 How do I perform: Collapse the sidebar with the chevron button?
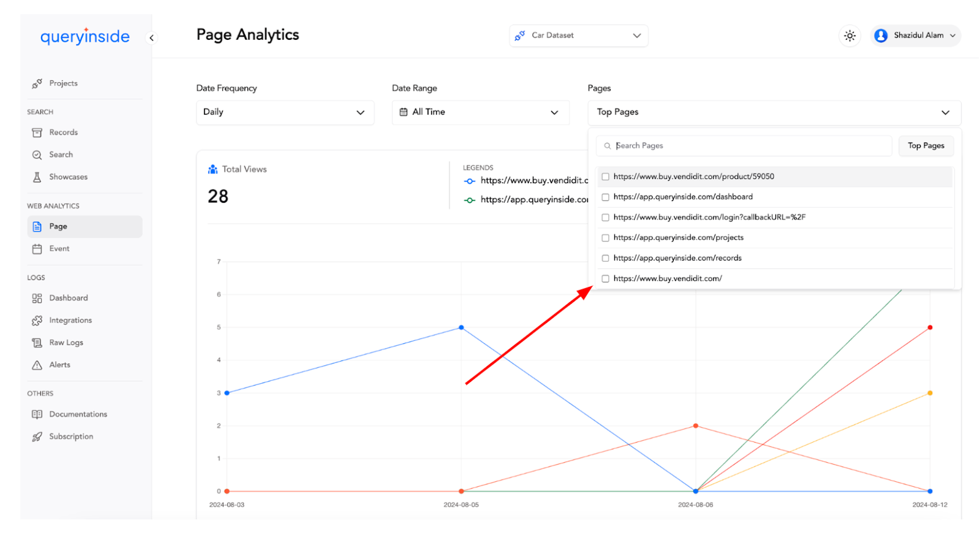[x=151, y=38]
